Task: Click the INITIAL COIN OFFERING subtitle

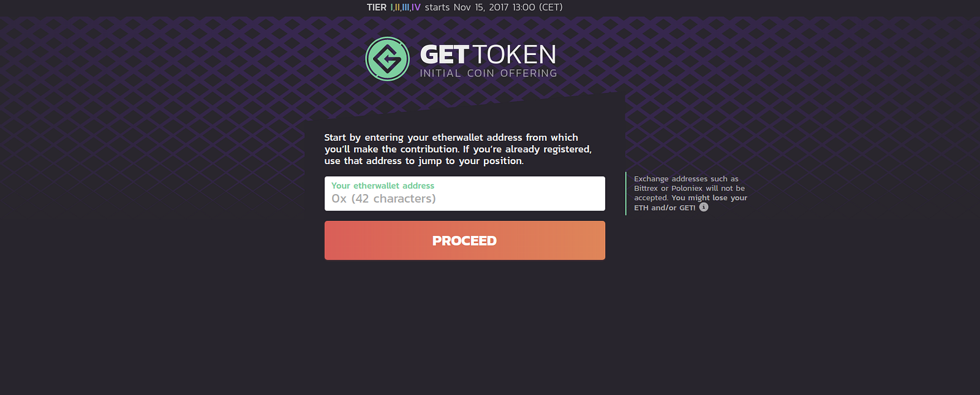Action: [488, 73]
